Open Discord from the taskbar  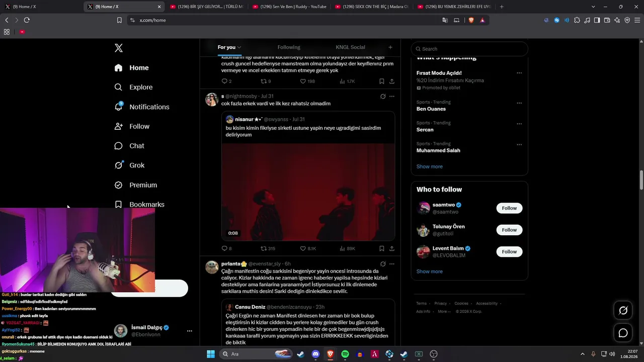315,354
